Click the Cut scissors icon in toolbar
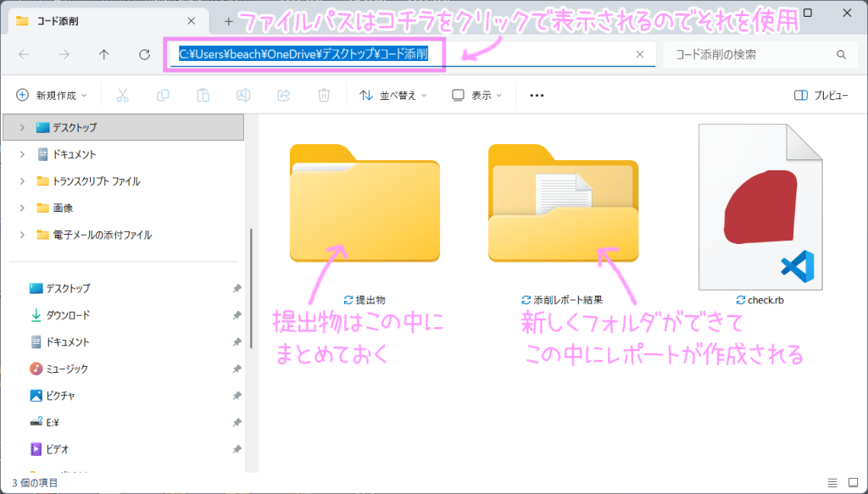Viewport: 868px width, 494px height. [x=122, y=96]
